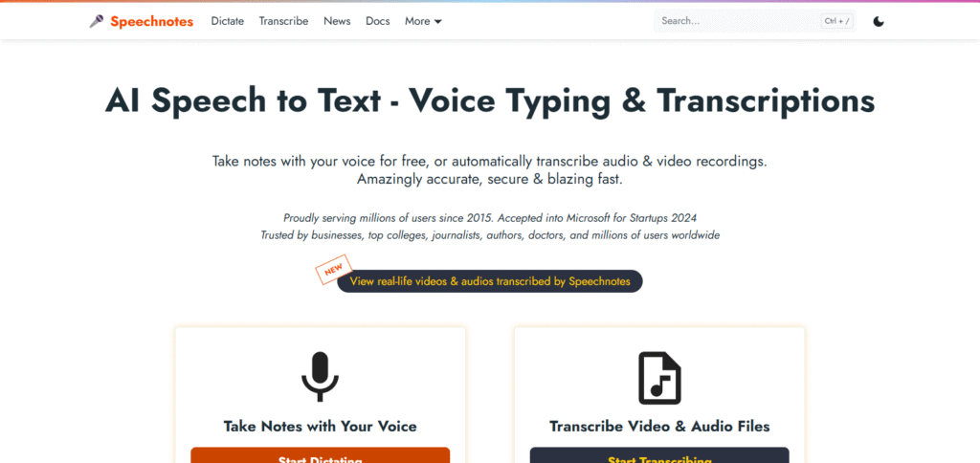Open the Docs navigation link
The height and width of the screenshot is (463, 980).
click(377, 21)
